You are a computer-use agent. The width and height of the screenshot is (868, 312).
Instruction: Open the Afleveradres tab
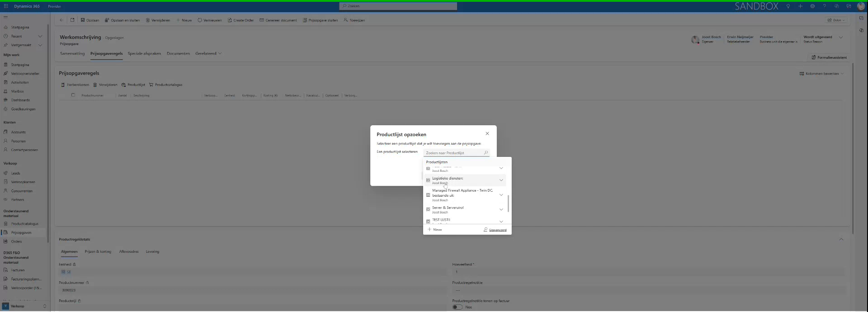129,251
